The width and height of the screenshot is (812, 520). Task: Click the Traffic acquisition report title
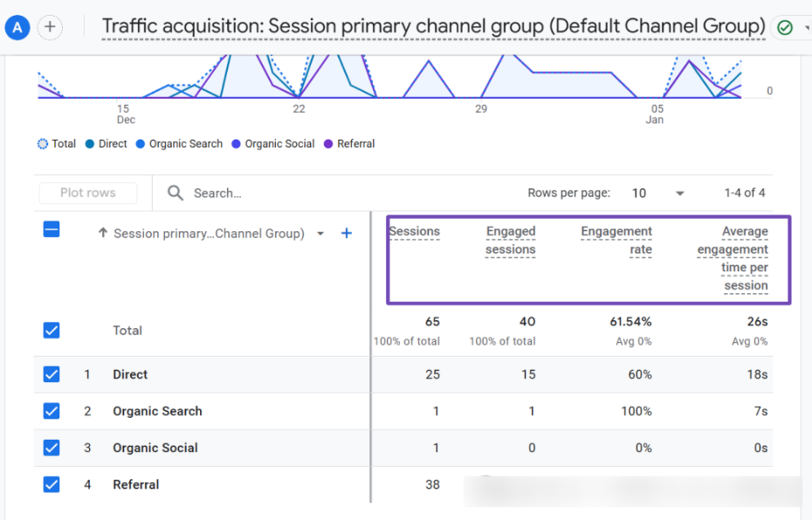(433, 26)
